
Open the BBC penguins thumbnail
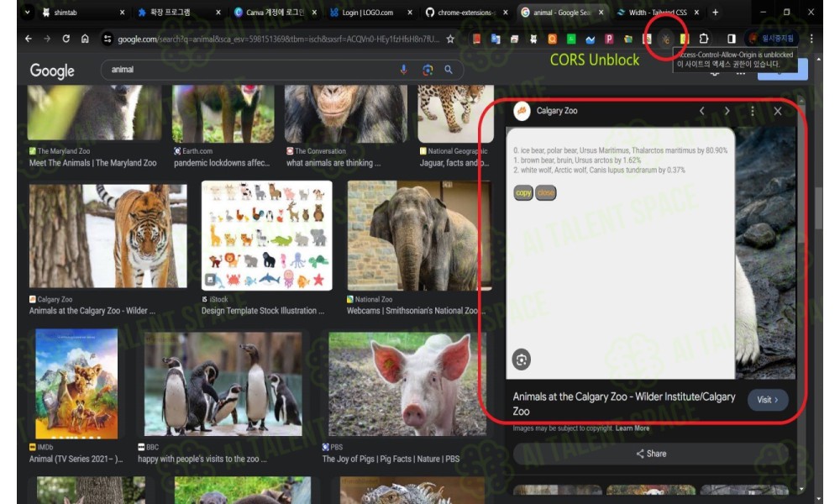(223, 384)
